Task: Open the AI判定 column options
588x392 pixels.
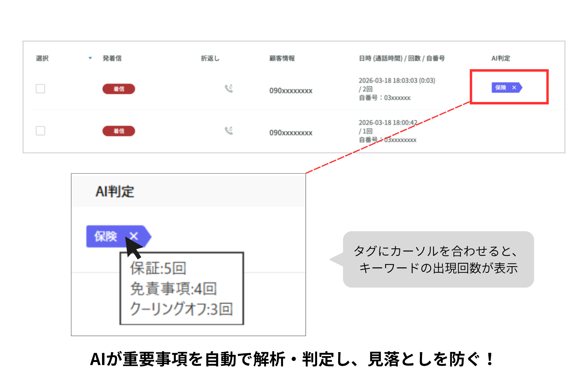Action: click(501, 58)
